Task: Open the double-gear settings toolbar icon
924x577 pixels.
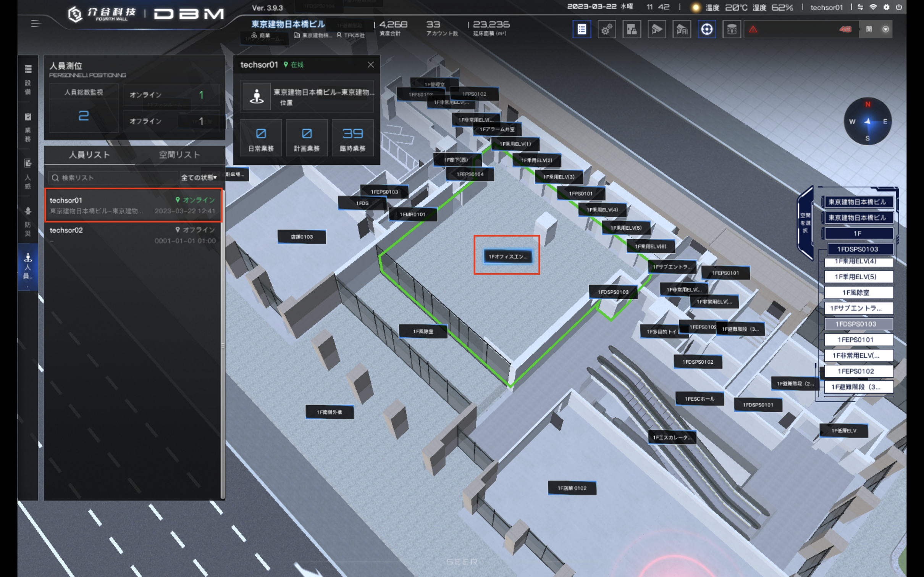Action: point(606,29)
